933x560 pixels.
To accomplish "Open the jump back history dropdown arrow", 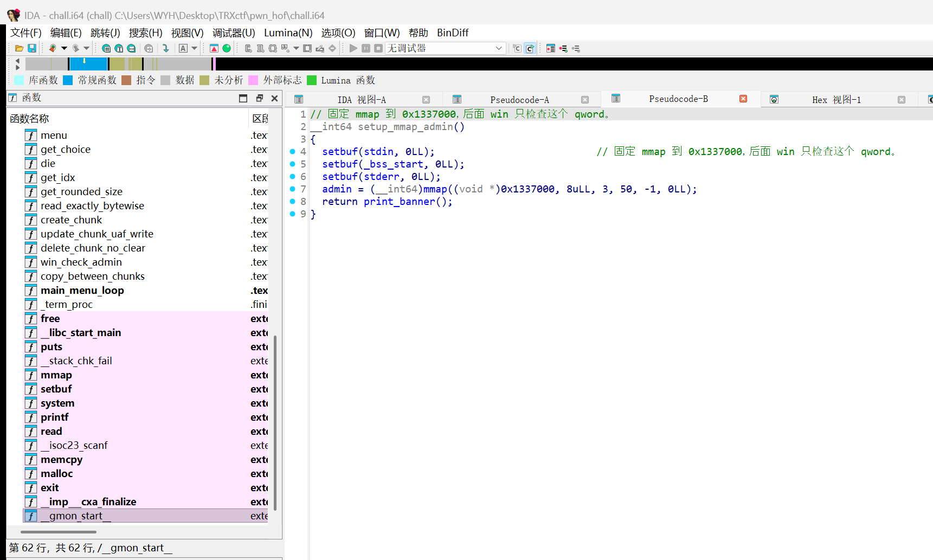I will click(x=64, y=48).
